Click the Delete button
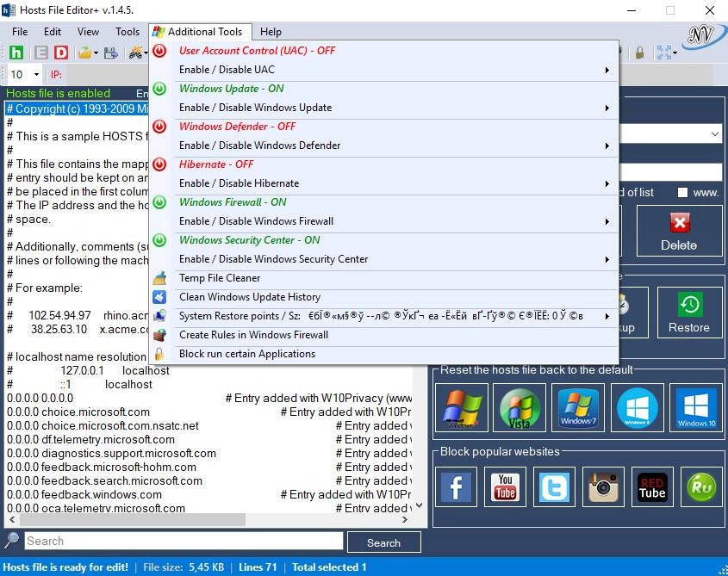Screen dimensions: 728x576 [679, 231]
